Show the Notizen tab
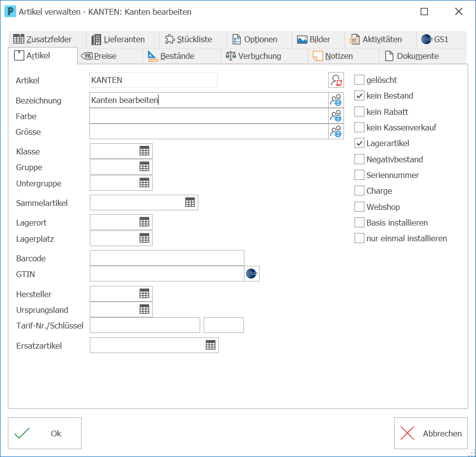 coord(344,56)
